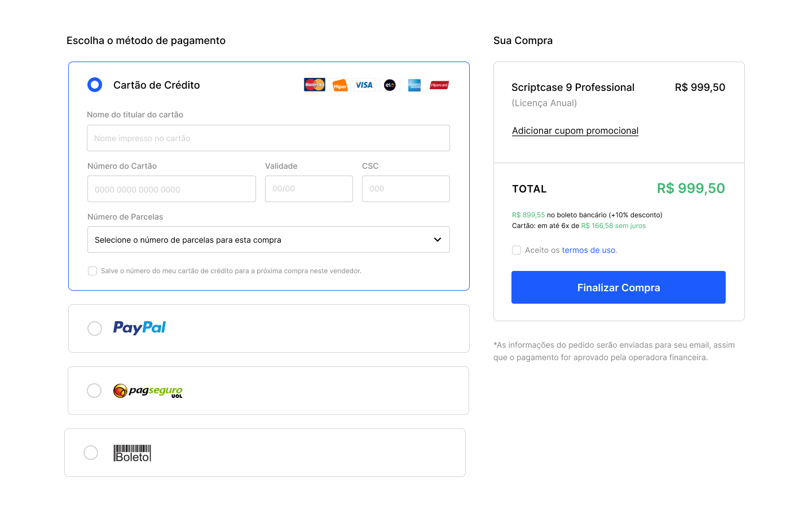Choose the Boleto radio button

pyautogui.click(x=91, y=453)
